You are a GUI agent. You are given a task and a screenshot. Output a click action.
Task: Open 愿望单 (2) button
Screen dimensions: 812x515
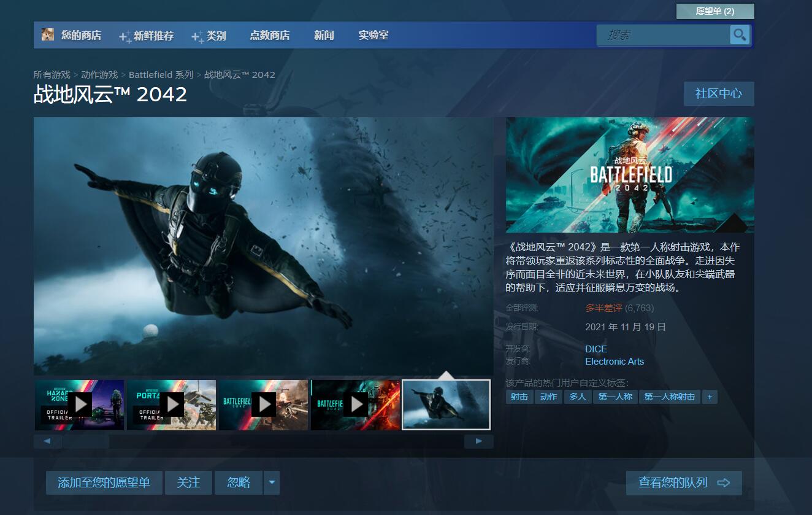pyautogui.click(x=715, y=11)
